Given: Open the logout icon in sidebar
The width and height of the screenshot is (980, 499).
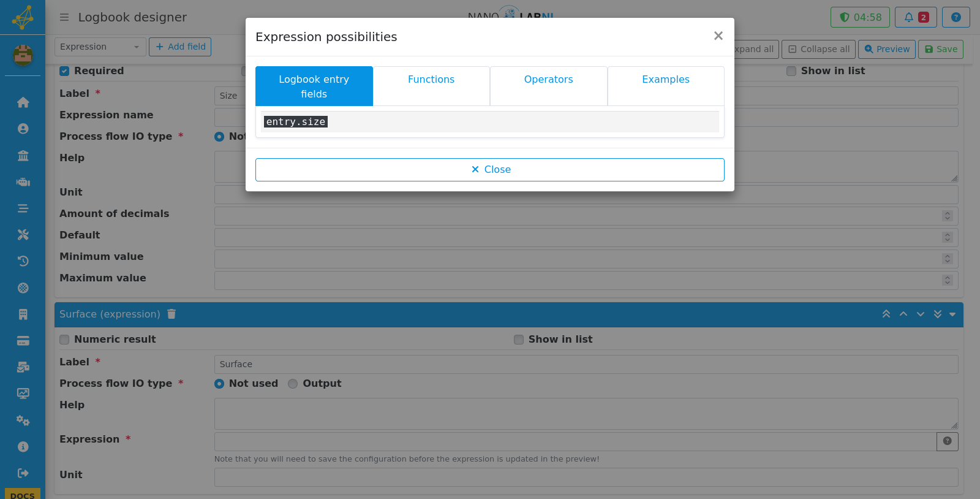Looking at the screenshot, I should (x=23, y=473).
